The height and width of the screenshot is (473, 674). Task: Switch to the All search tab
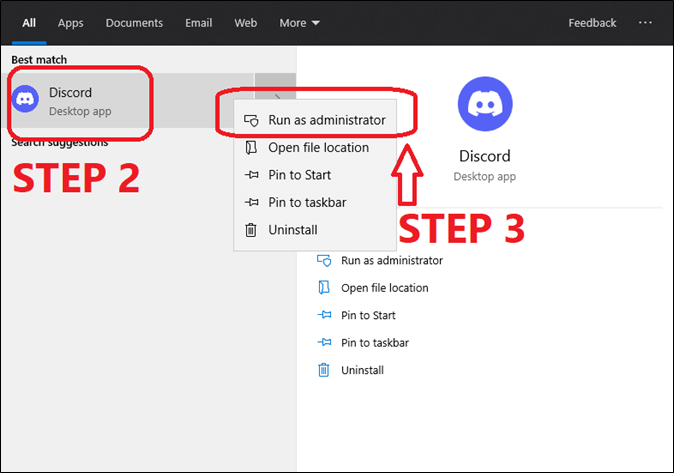(x=29, y=23)
